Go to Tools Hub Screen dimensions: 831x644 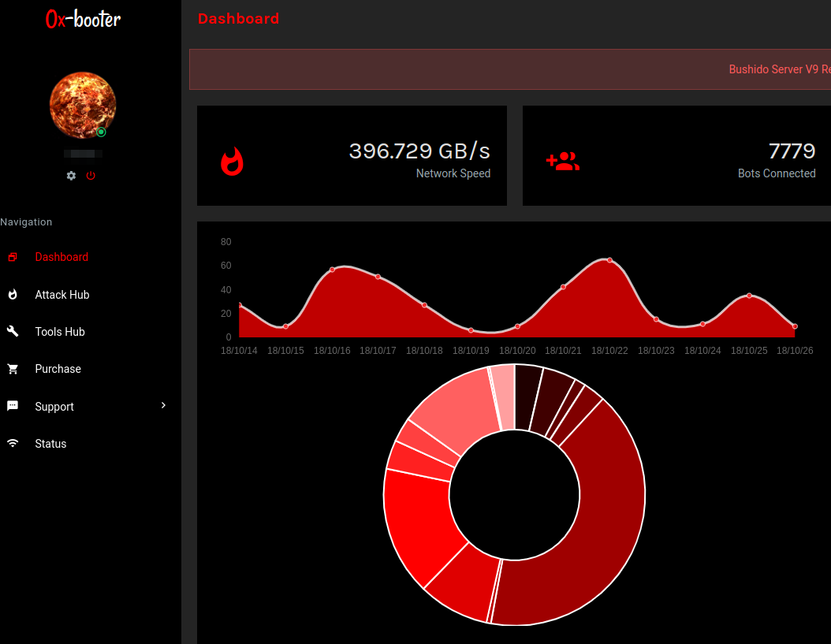pyautogui.click(x=60, y=332)
